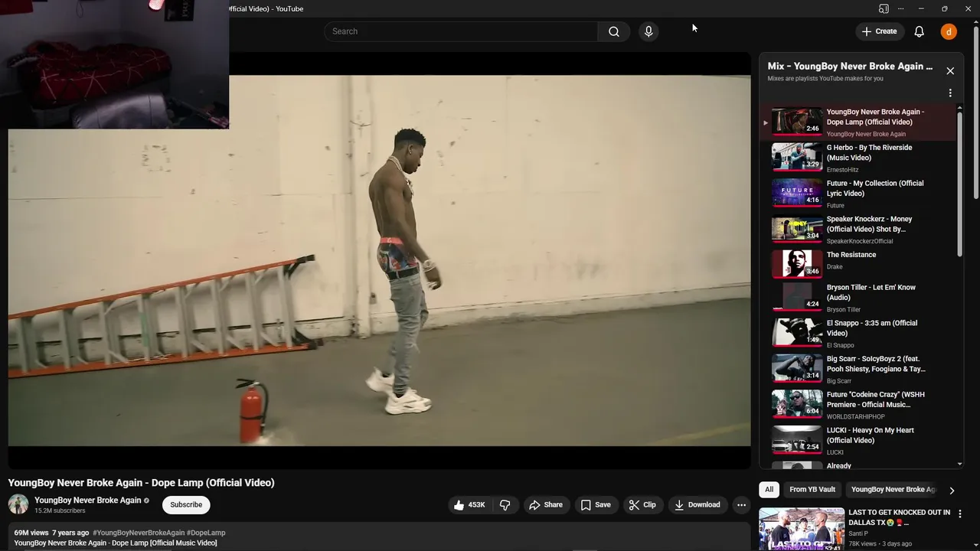Open the Mix playlist options menu

(950, 93)
